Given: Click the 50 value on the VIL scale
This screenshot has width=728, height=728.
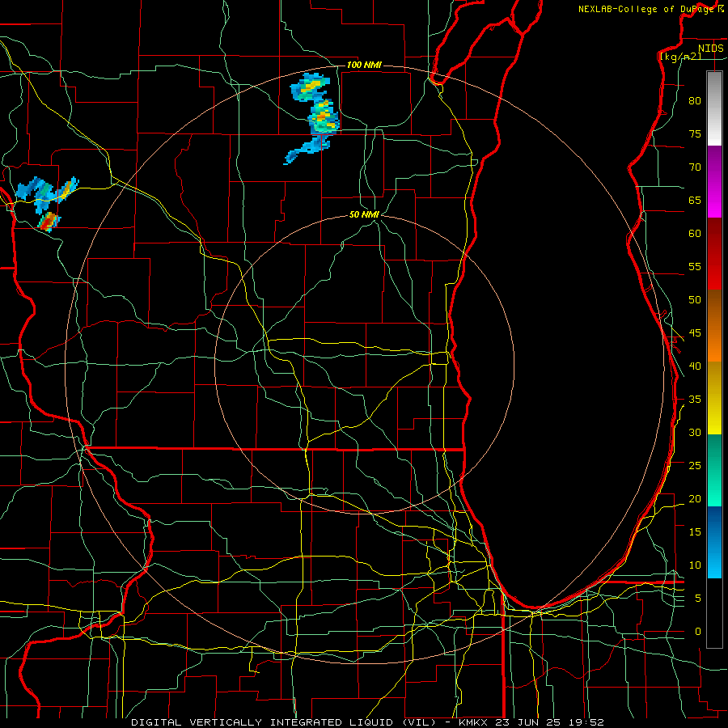Looking at the screenshot, I should (x=695, y=300).
